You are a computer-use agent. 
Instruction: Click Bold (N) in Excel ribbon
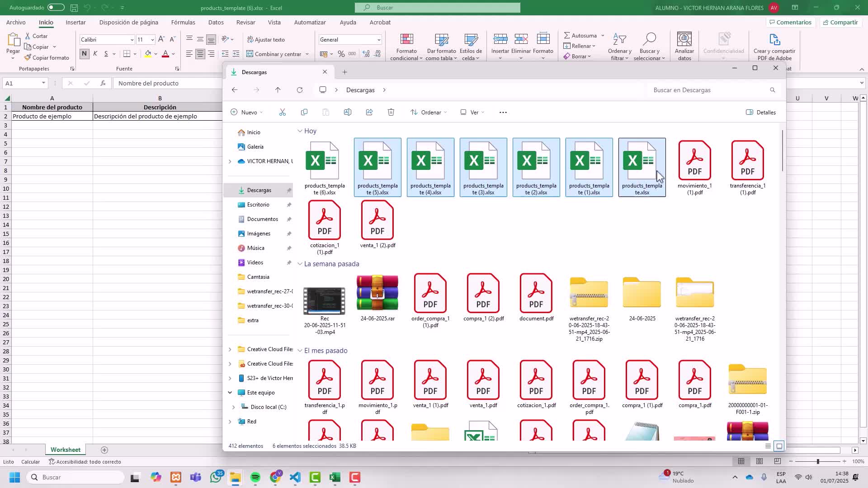coord(84,54)
